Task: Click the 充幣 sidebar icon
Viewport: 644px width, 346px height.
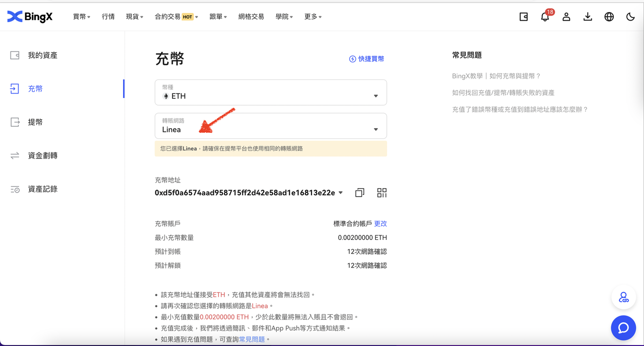Action: point(15,89)
